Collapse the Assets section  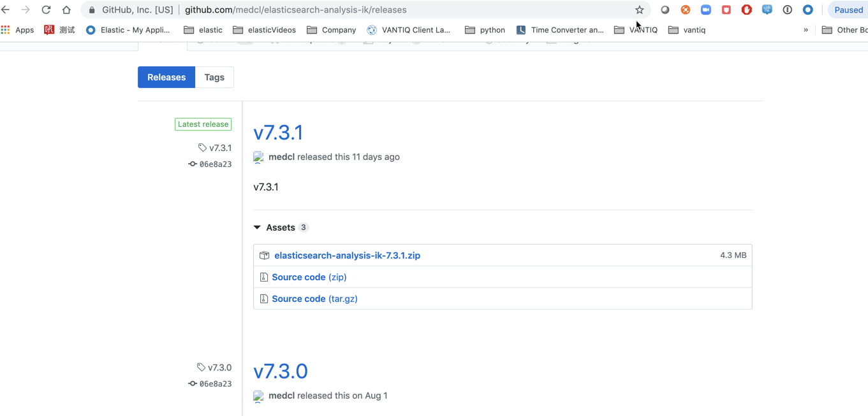coord(281,227)
